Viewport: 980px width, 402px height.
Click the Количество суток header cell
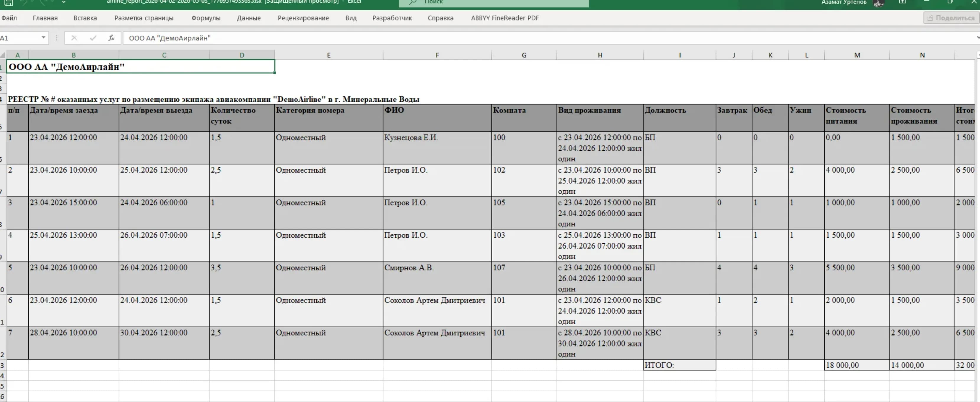pyautogui.click(x=242, y=118)
